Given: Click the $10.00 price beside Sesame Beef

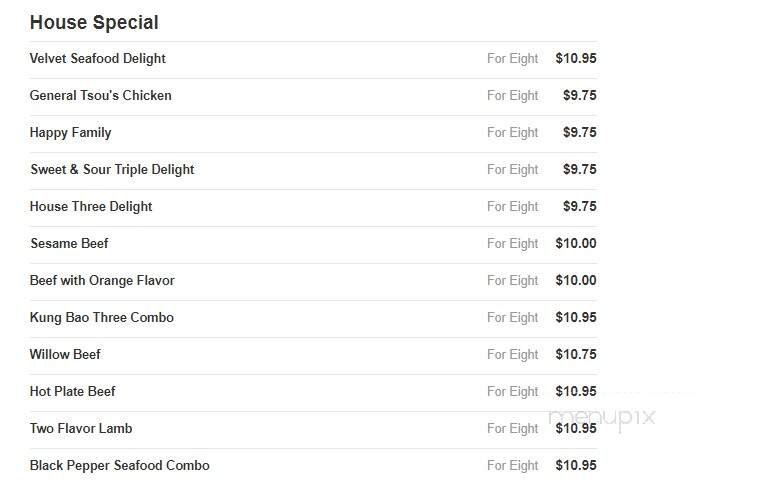Looking at the screenshot, I should [576, 244].
